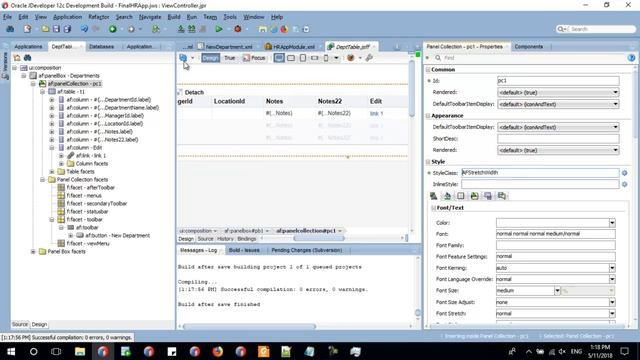Image resolution: width=640 pixels, height=360 pixels.
Task: Click the gear icon beside the InlineStyle field
Action: click(624, 184)
